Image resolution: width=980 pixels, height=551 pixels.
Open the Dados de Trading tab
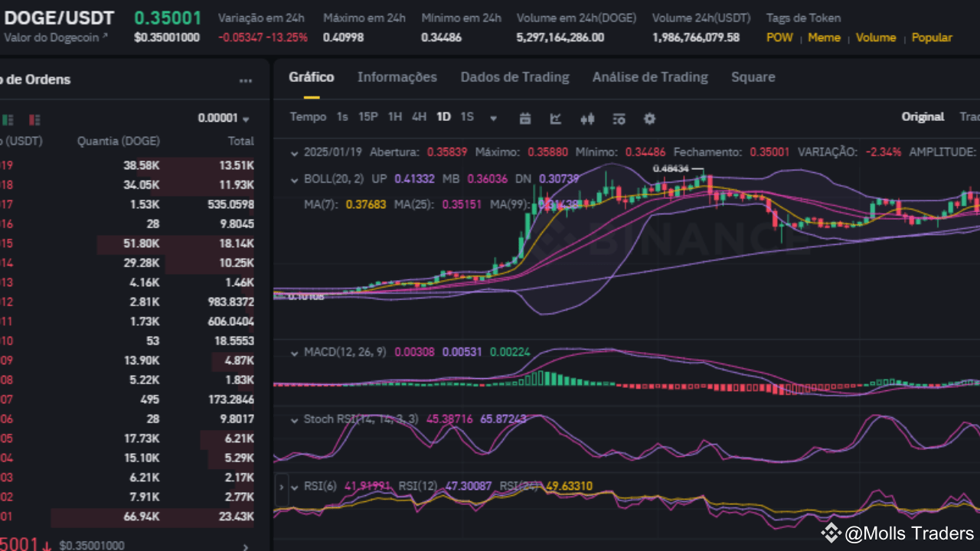click(514, 77)
